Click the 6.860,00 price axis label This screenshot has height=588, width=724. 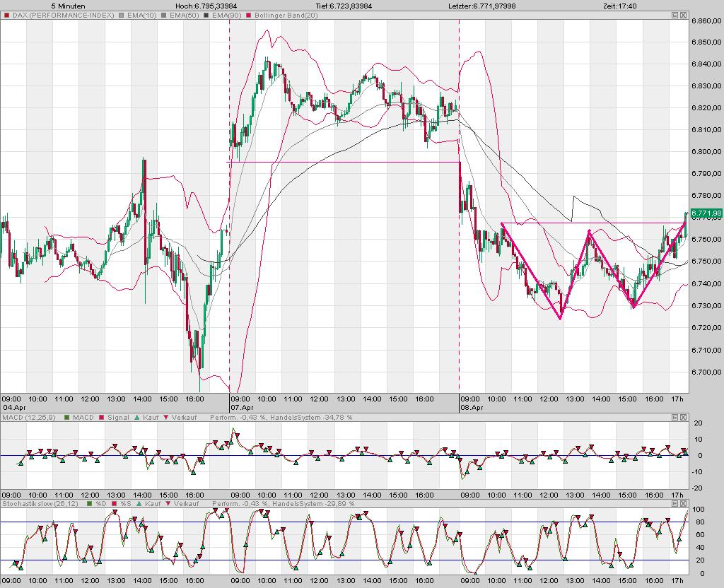tap(707, 20)
